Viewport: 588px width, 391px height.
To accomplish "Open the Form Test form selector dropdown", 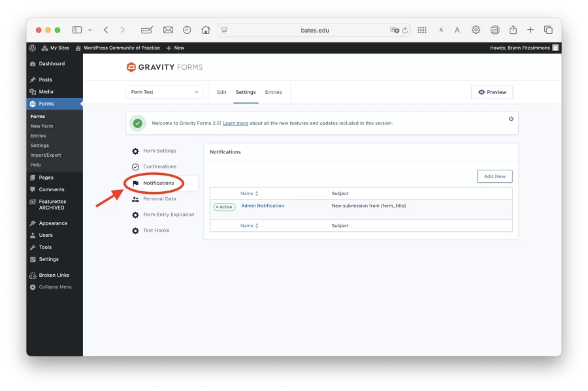I will pos(164,92).
